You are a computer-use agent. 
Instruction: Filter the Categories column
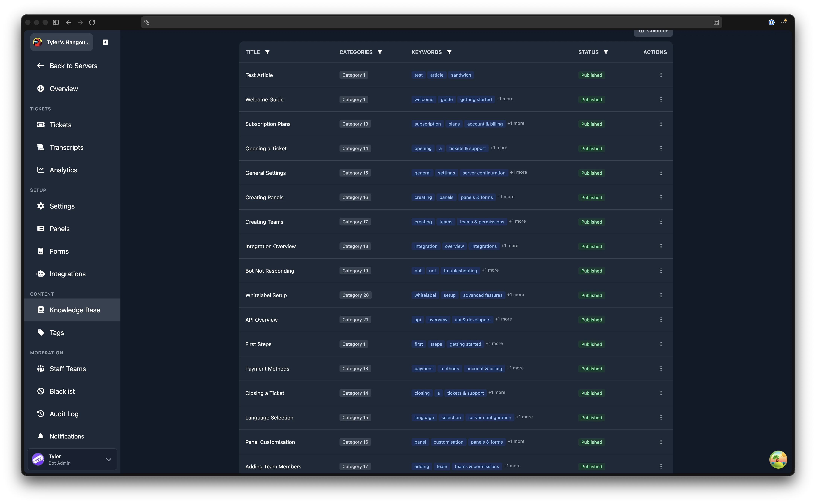pos(380,52)
